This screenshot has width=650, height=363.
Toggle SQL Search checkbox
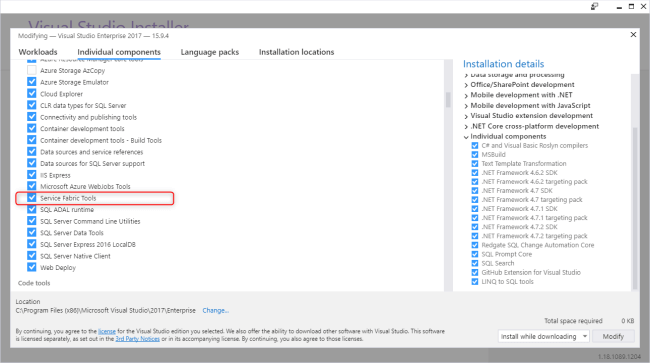(475, 263)
